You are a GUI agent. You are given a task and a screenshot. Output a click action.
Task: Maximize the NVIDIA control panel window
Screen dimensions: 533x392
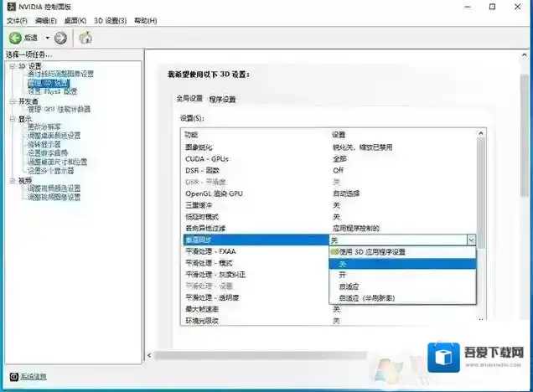click(x=492, y=7)
